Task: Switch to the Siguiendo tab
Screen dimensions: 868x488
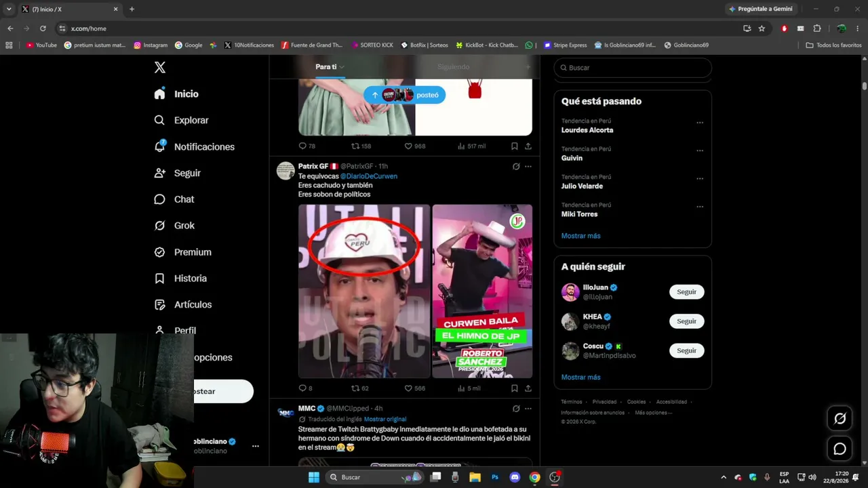Action: (454, 67)
